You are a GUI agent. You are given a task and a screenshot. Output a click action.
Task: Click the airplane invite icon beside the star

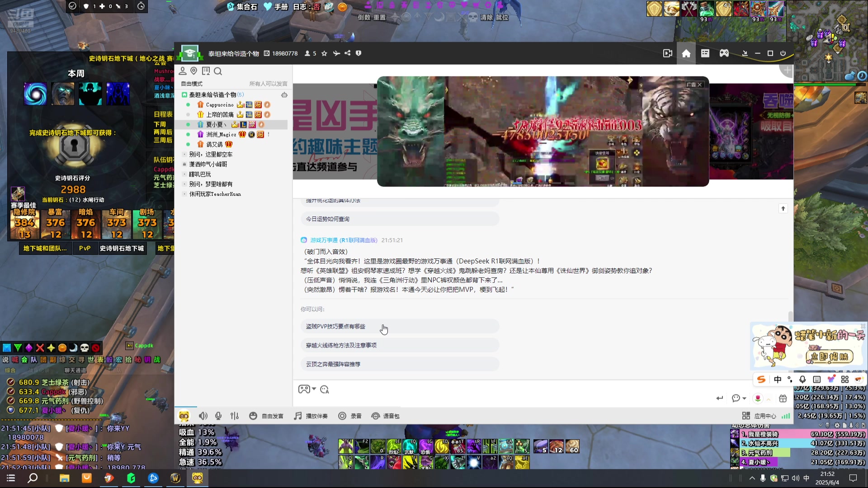pyautogui.click(x=336, y=53)
